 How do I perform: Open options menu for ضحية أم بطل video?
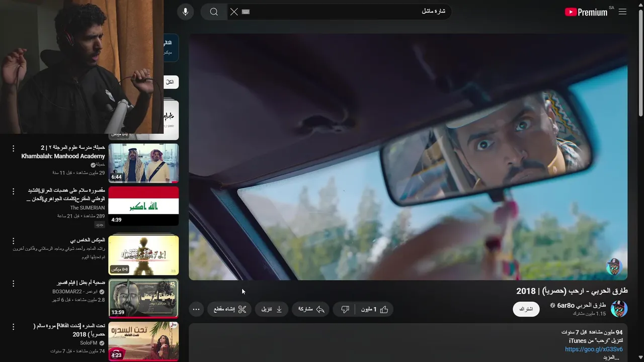click(14, 284)
